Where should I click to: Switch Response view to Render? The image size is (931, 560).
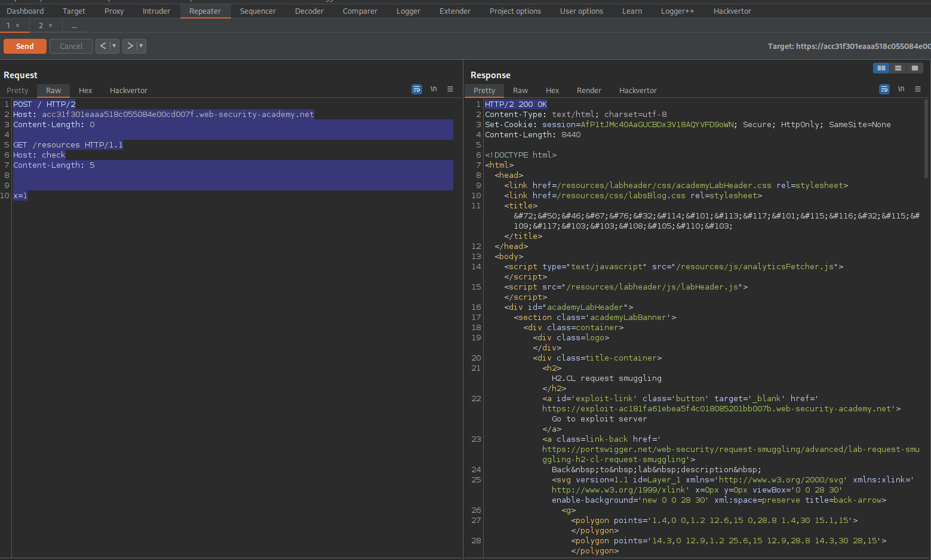(x=589, y=90)
